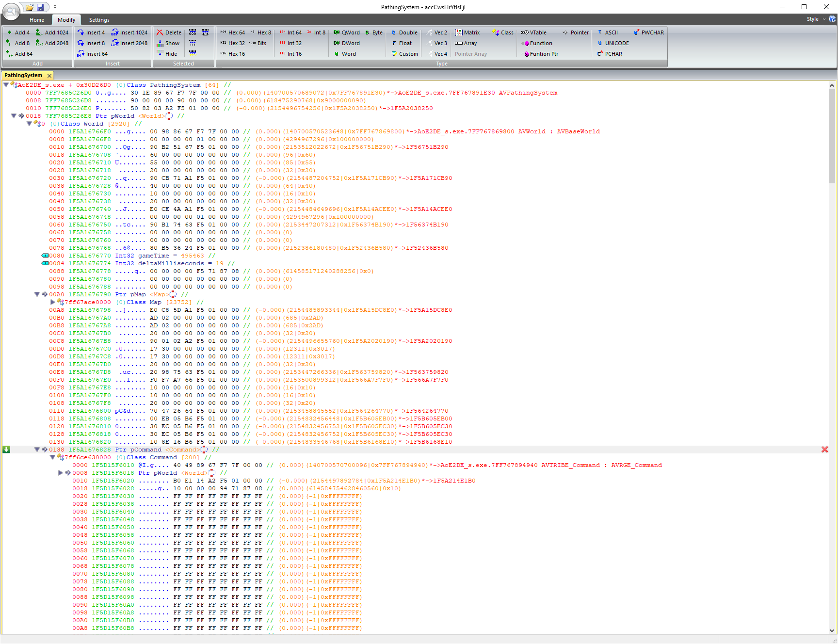Apply the PWCHAR type
Viewport: 838px width, 644px height.
tap(648, 32)
